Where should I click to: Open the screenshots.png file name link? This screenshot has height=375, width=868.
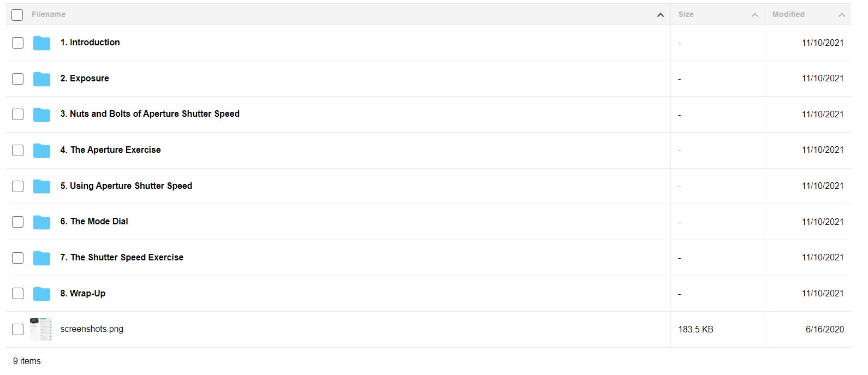click(x=92, y=329)
